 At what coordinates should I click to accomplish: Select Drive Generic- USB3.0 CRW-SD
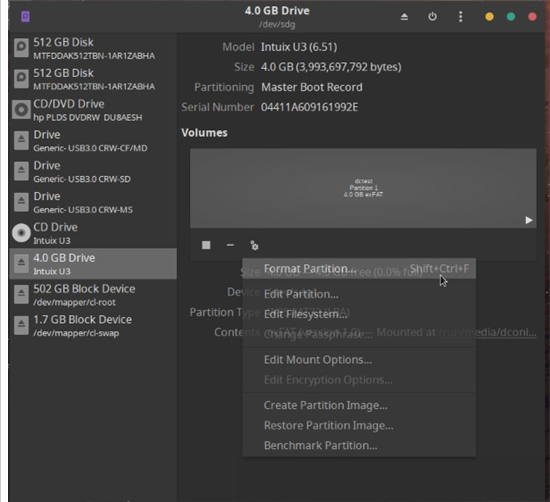tap(93, 172)
